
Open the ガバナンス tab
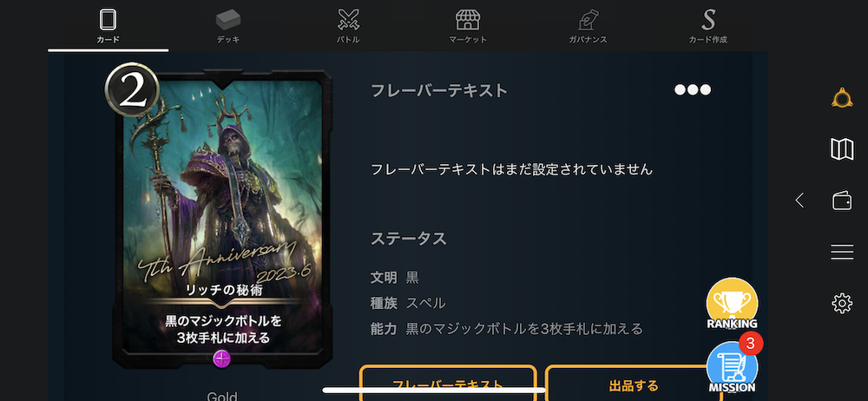pyautogui.click(x=588, y=25)
